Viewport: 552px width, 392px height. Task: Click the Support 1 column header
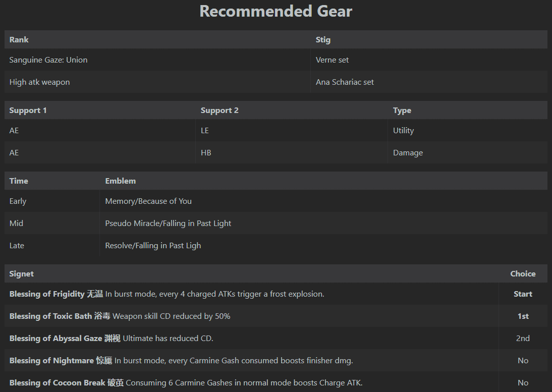coord(28,110)
